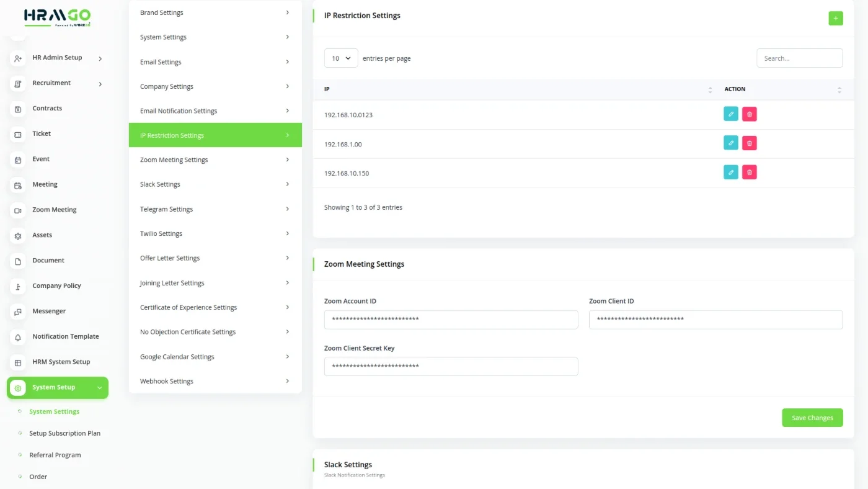This screenshot has width=868, height=489.
Task: Click the System Setup gear icon
Action: pyautogui.click(x=18, y=388)
